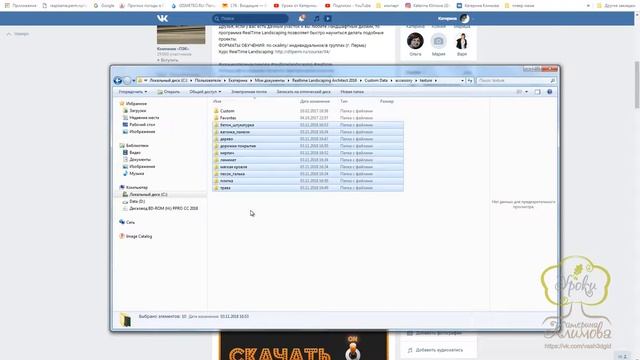Select Библиотеки (Libraries) in the navigation pane
640x360 pixels.
(137, 145)
